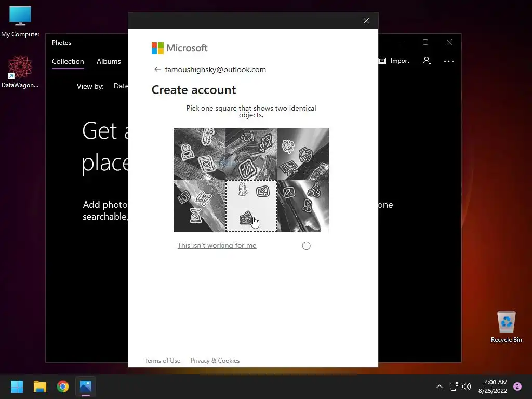The width and height of the screenshot is (532, 399).
Task: Open the Privacy & Cookies link
Action: [x=215, y=361]
